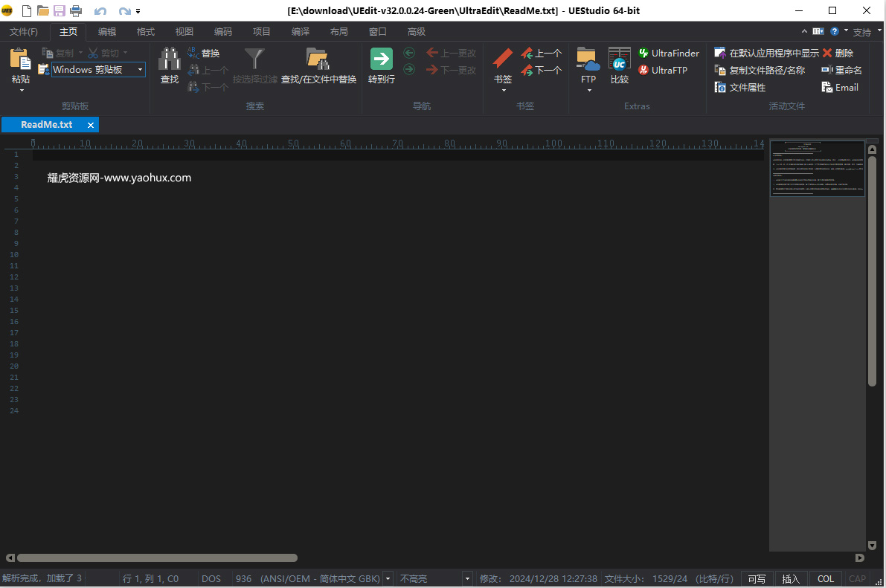Toggle COL column mode in status bar
This screenshot has height=588, width=886.
point(825,578)
